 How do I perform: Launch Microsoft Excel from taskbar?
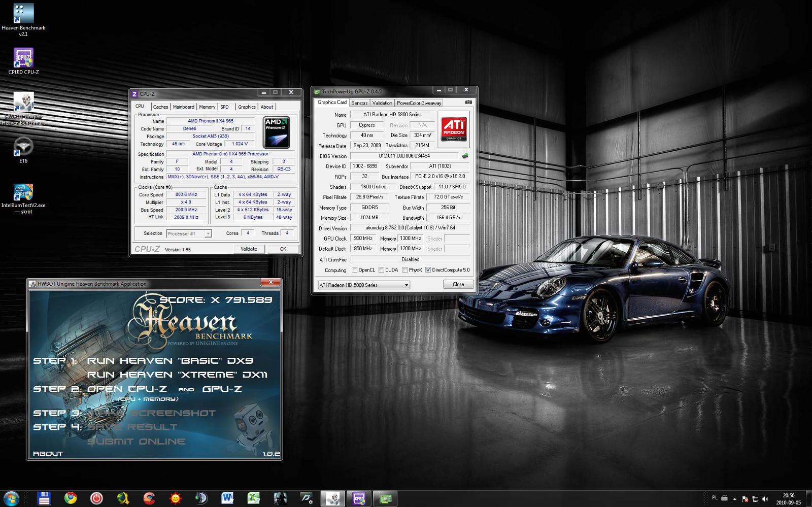pos(254,498)
